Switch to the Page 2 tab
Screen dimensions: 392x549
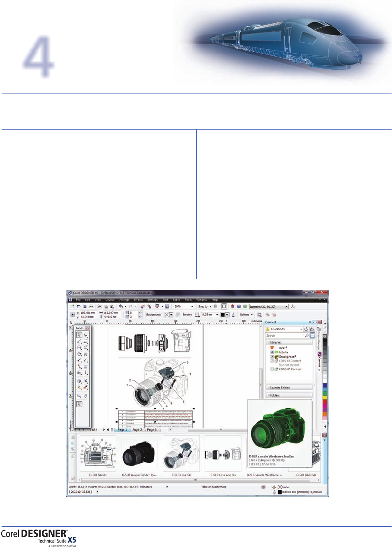[137, 429]
